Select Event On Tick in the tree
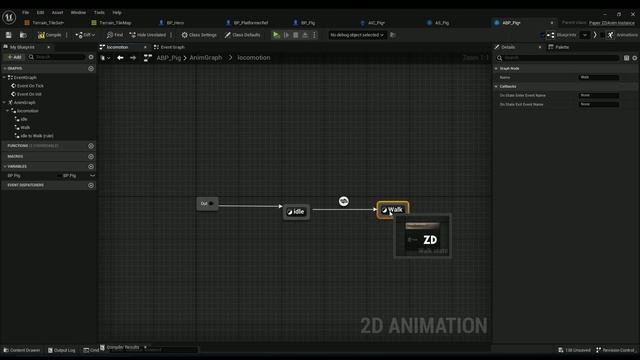 click(27, 86)
